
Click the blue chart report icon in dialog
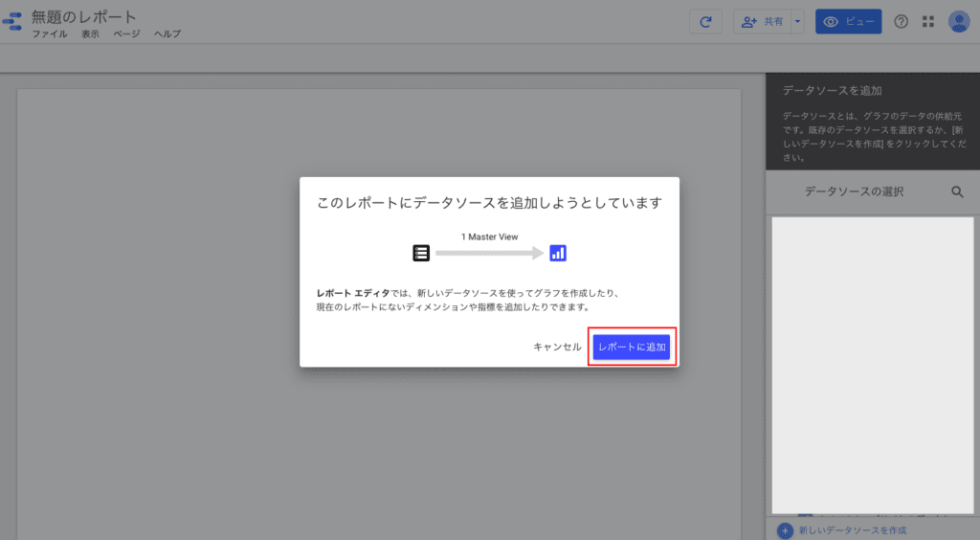(x=558, y=253)
